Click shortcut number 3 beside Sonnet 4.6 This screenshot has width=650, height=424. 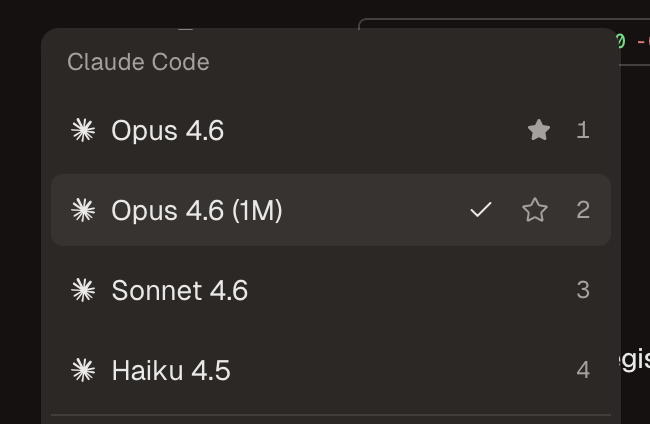583,290
